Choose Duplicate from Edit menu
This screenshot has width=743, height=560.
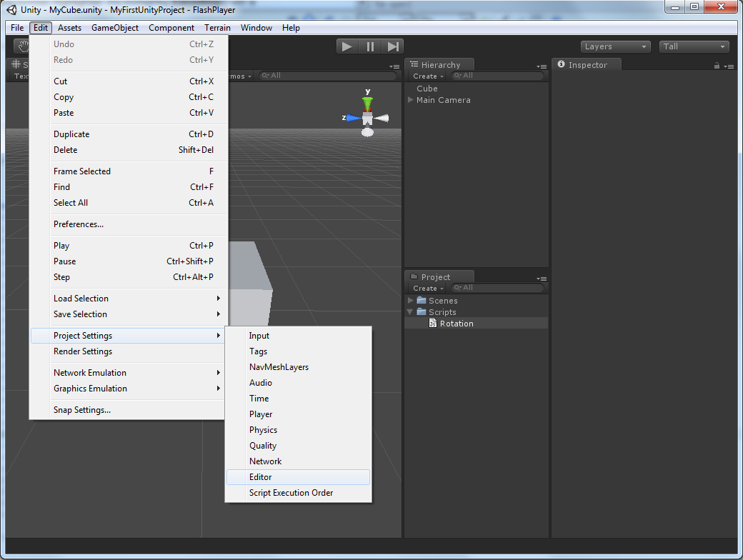[x=129, y=134]
